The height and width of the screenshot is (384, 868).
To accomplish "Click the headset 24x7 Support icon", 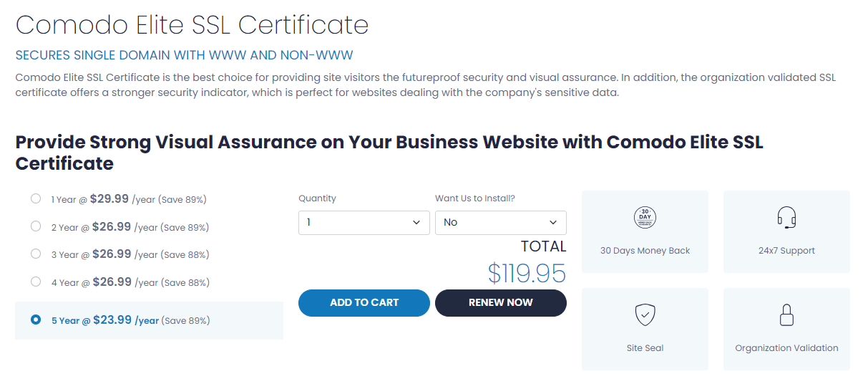I will [x=786, y=217].
